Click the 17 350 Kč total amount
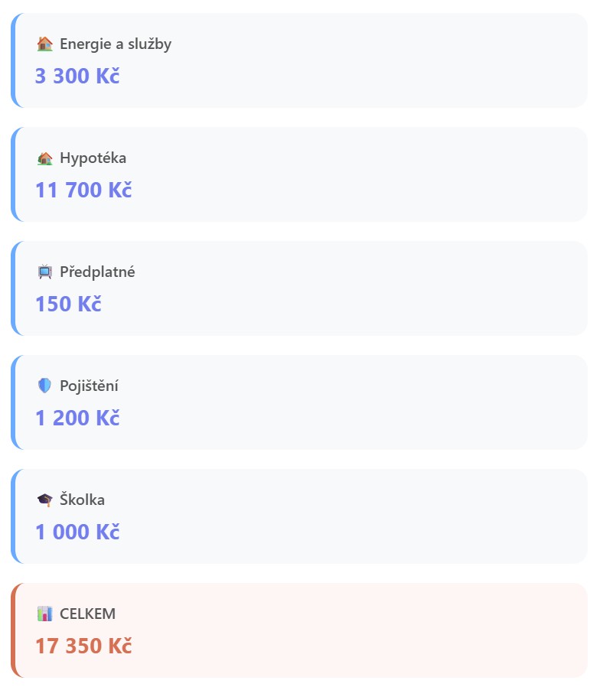 [83, 646]
